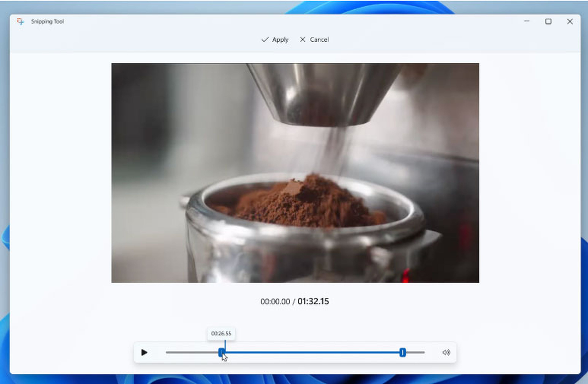Click the end trim handle
The image size is (588, 384).
point(402,352)
